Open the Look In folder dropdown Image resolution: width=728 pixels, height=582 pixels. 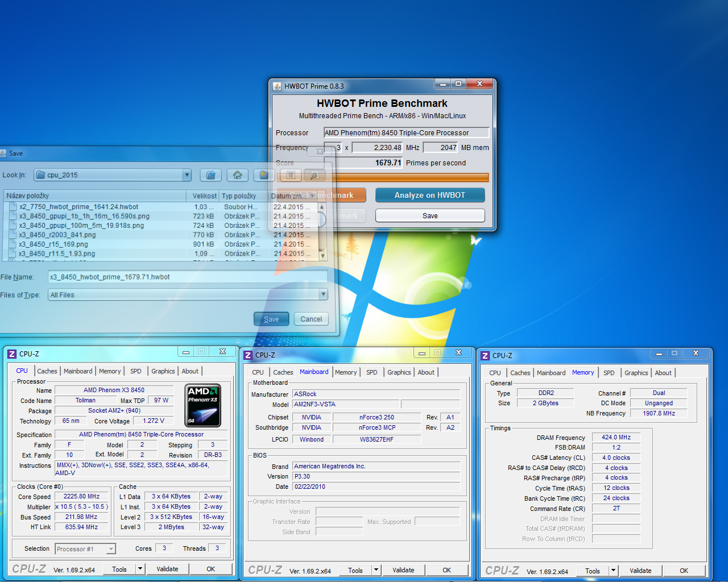(187, 175)
